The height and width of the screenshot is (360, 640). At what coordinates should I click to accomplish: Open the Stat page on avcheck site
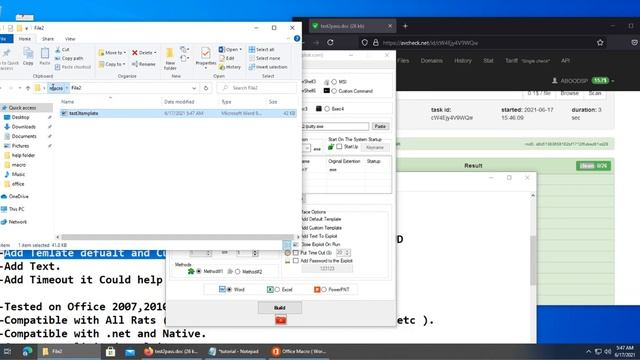[x=489, y=60]
